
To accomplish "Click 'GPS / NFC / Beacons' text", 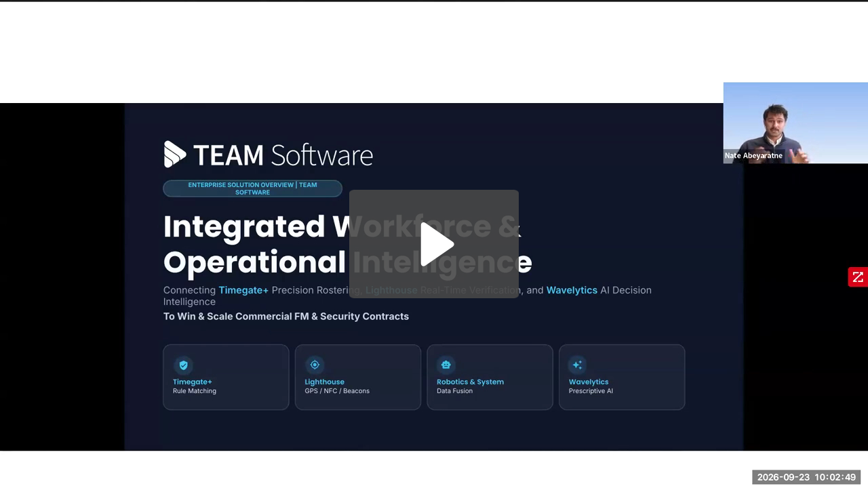I will (337, 391).
